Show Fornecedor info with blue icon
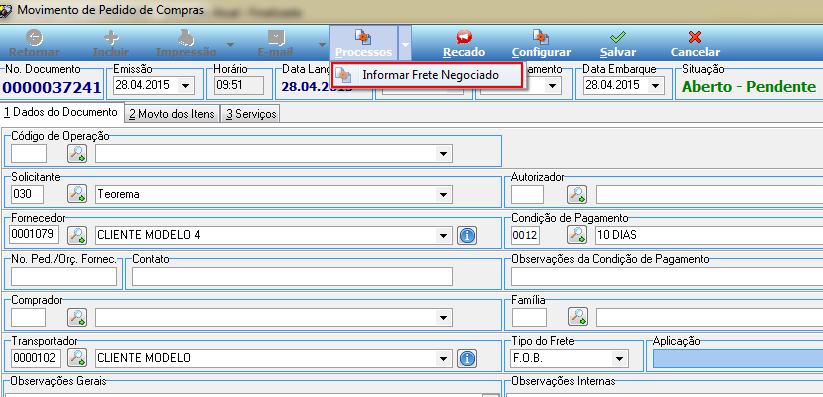Screen dimensions: 823x397 coord(467,235)
